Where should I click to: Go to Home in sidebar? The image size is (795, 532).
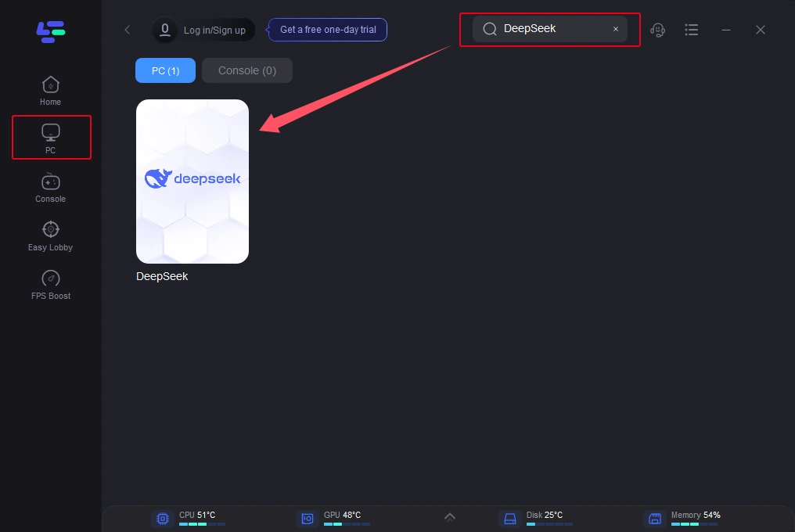[x=51, y=91]
